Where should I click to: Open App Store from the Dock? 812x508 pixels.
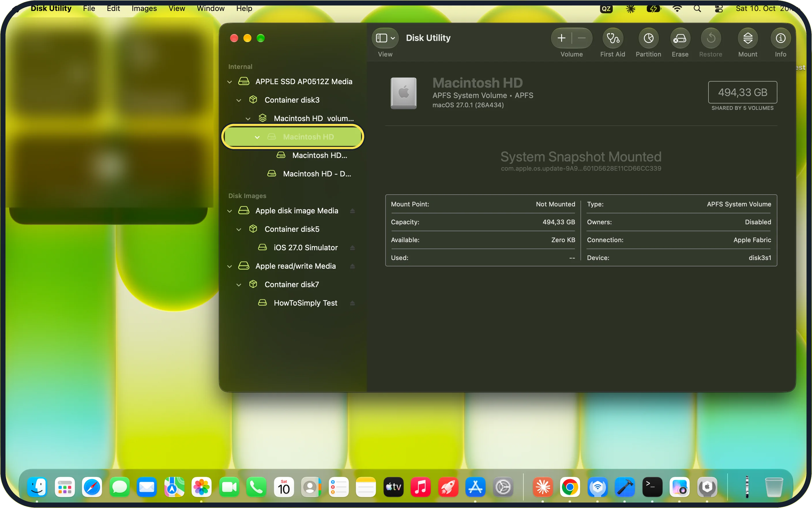[475, 487]
